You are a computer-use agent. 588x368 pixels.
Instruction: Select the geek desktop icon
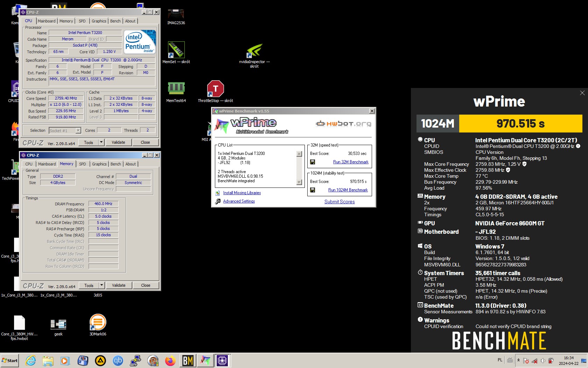[58, 327]
